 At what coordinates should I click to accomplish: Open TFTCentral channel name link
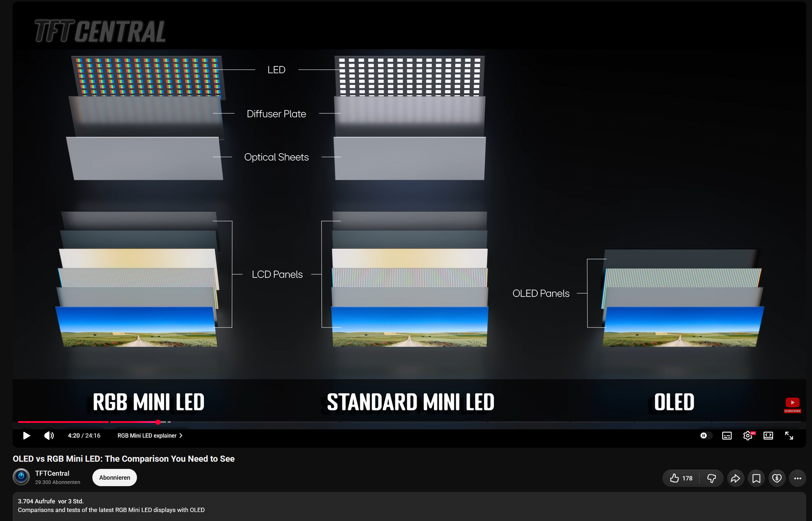(x=52, y=473)
